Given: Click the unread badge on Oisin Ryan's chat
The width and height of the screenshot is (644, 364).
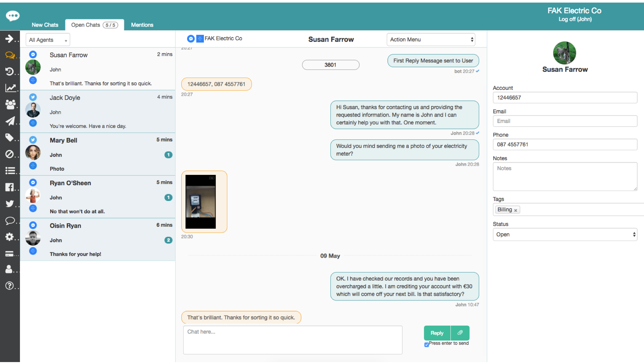Looking at the screenshot, I should pyautogui.click(x=168, y=240).
